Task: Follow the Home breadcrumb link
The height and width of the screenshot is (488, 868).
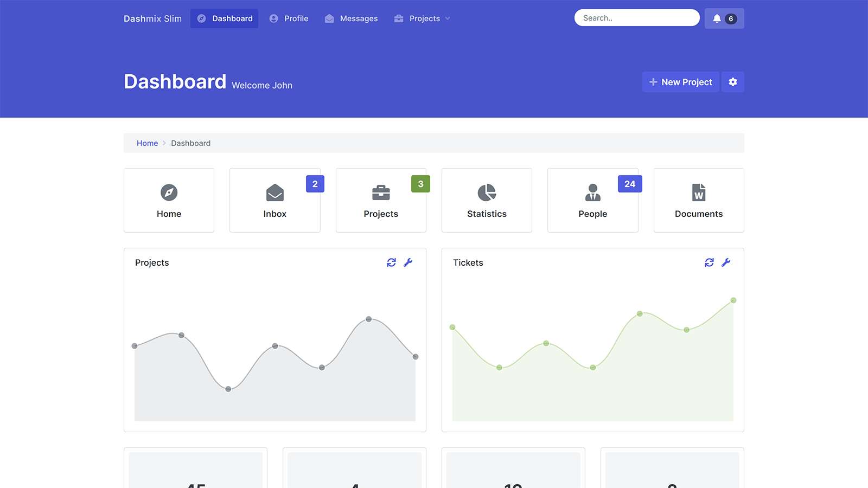Action: pyautogui.click(x=147, y=143)
